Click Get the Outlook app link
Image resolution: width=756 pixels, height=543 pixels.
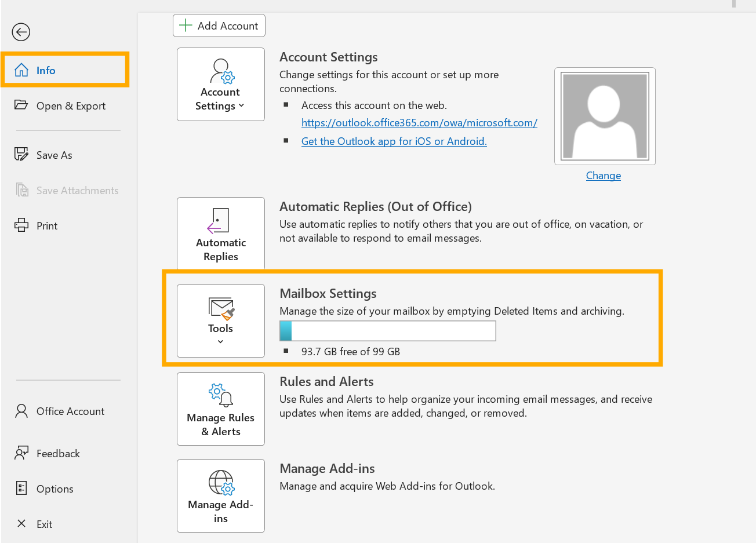tap(394, 141)
